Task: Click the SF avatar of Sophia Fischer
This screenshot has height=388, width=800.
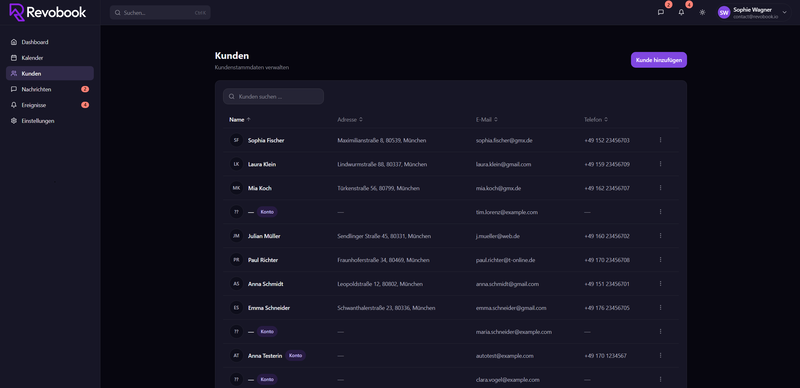Action: pos(236,140)
